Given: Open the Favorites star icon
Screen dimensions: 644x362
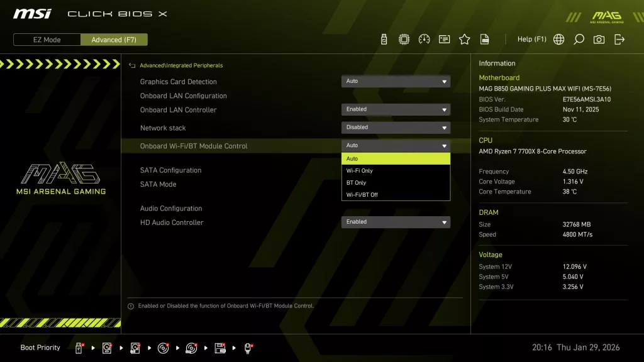Looking at the screenshot, I should (465, 38).
